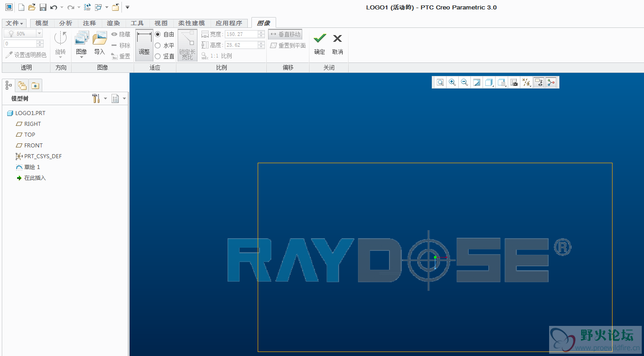Redo the last undone action
The width and height of the screenshot is (644, 356).
click(71, 7)
